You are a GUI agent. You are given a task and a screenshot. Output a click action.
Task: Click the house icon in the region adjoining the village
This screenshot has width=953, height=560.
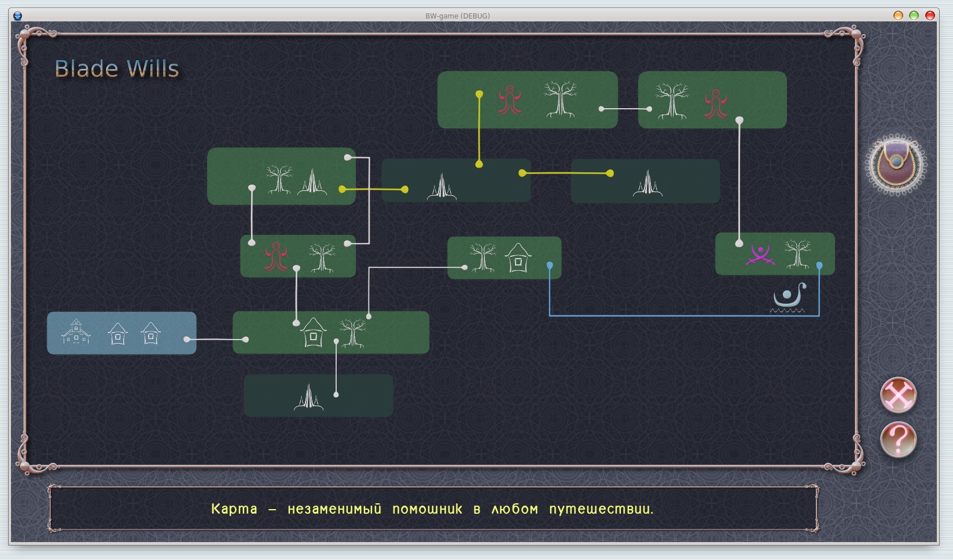click(314, 333)
